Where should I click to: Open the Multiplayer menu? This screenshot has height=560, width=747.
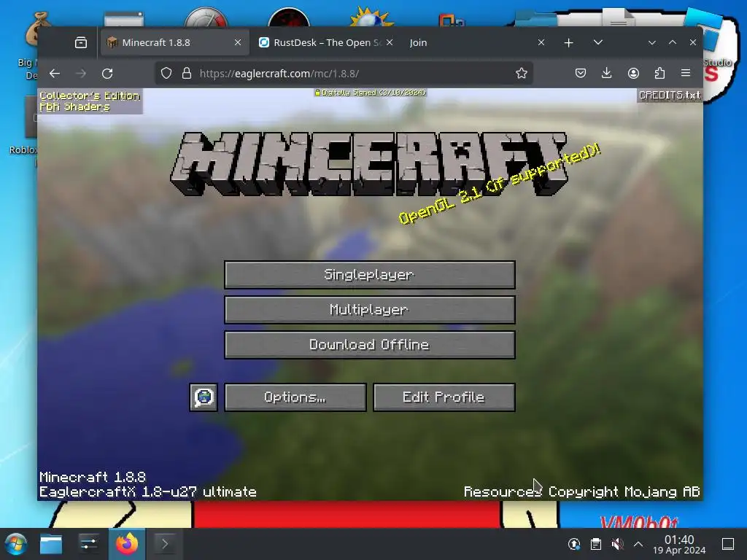[370, 310]
